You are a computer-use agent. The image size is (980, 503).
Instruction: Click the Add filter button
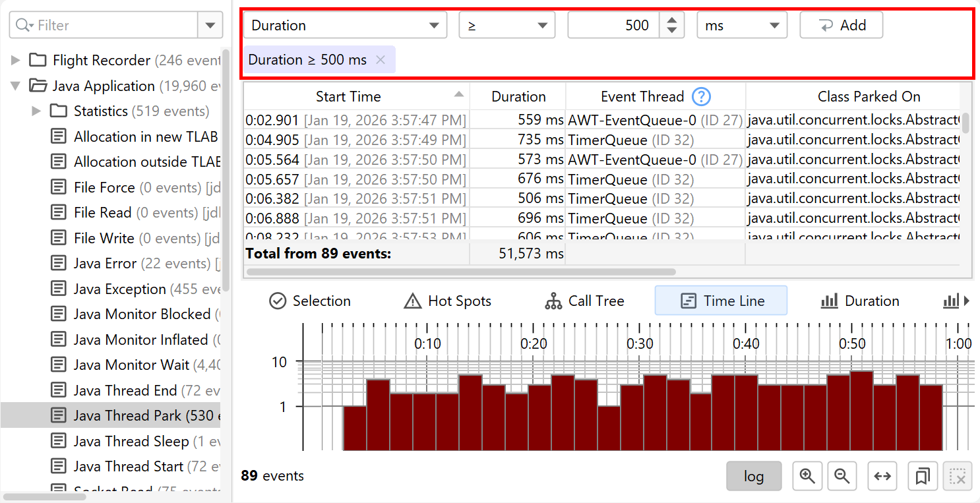pyautogui.click(x=841, y=26)
